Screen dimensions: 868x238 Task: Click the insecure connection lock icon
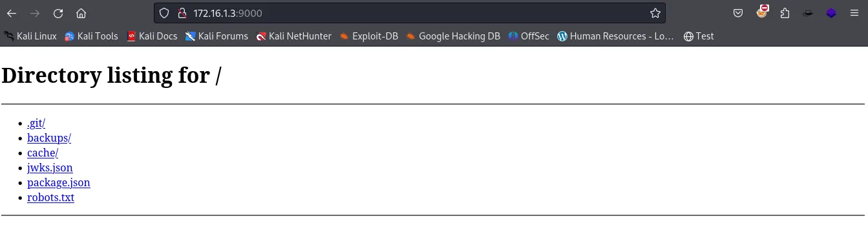(x=182, y=13)
